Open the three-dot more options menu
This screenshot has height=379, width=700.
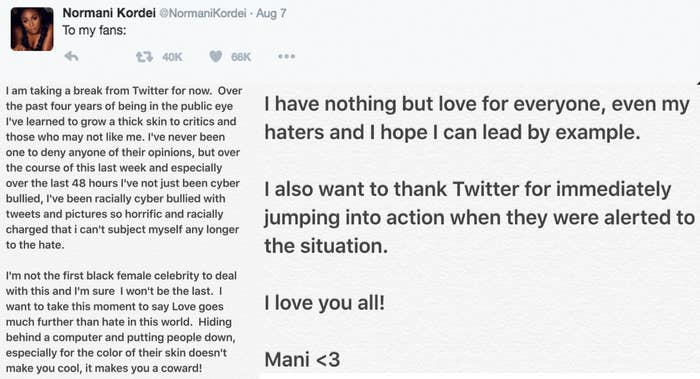pyautogui.click(x=286, y=57)
